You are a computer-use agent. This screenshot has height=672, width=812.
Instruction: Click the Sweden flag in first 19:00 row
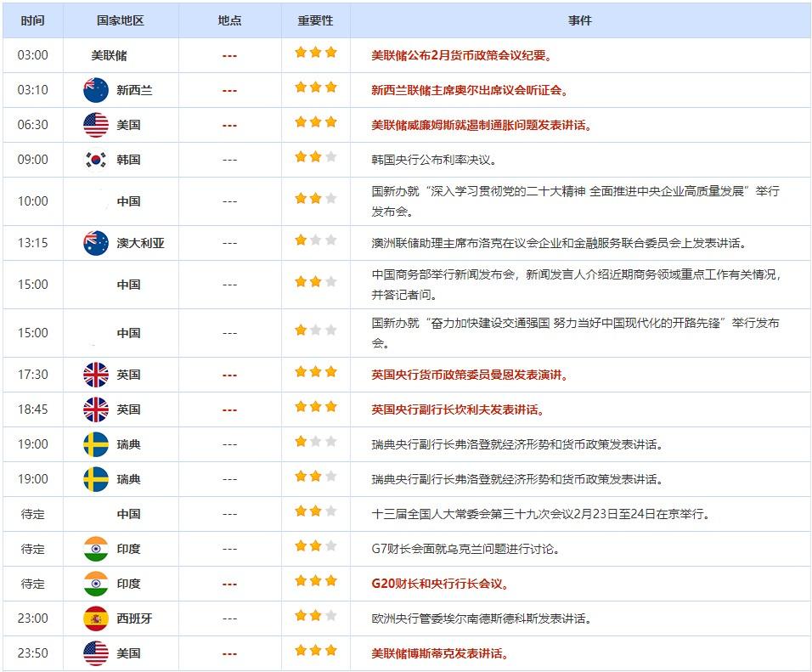point(96,444)
